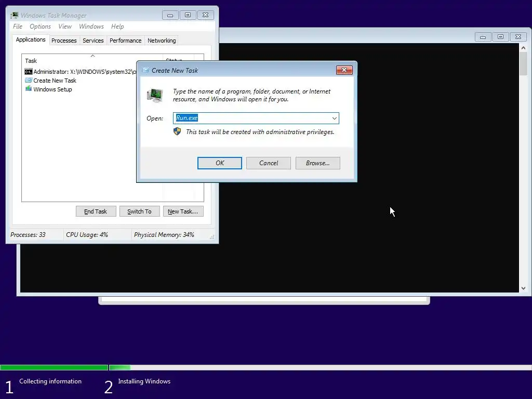
Task: Click the Collecting information step label
Action: [x=50, y=381]
